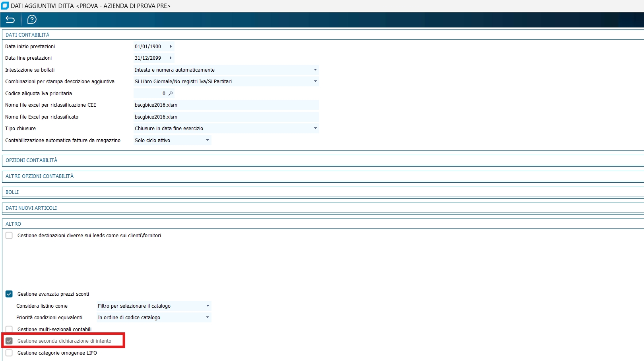Open Contabilizzazione automatica fatture da magazzino dropdown
This screenshot has width=644, height=361.
coord(172,140)
